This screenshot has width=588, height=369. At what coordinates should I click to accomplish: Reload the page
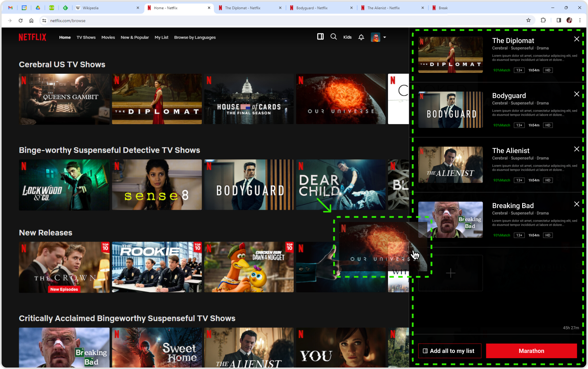(20, 20)
